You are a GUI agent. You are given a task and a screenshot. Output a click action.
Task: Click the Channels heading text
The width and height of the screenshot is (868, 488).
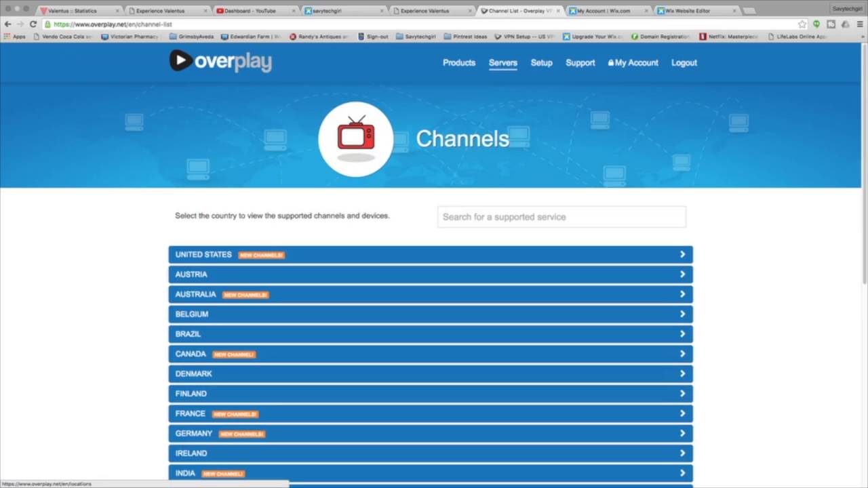tap(462, 139)
